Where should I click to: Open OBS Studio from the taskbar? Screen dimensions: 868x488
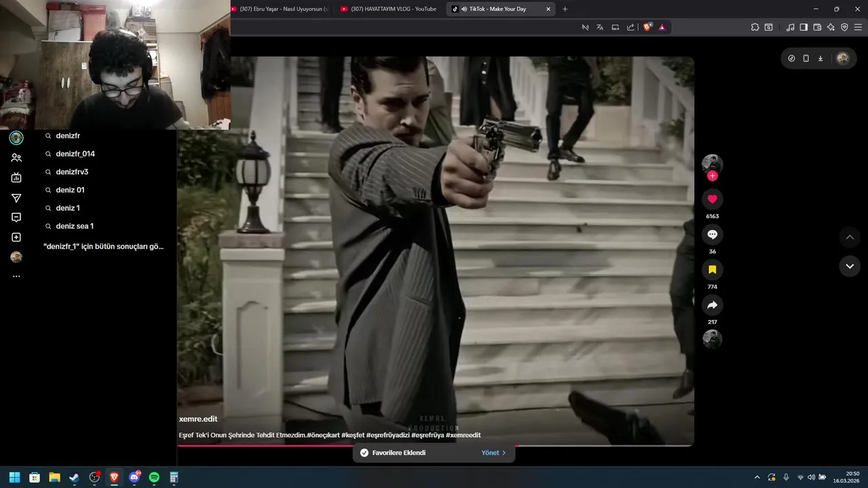tap(94, 477)
